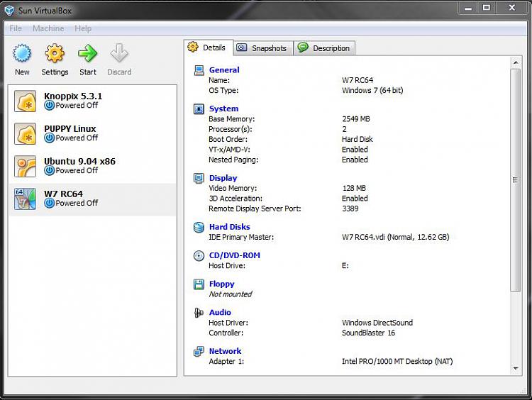The height and width of the screenshot is (400, 532).
Task: Select the W7 RC64 VM icon
Action: (x=25, y=199)
